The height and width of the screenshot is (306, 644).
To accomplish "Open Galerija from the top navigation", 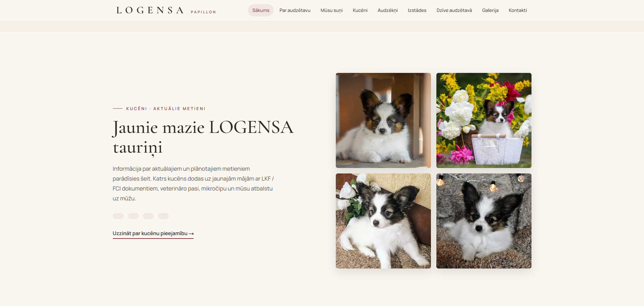I will pos(490,10).
